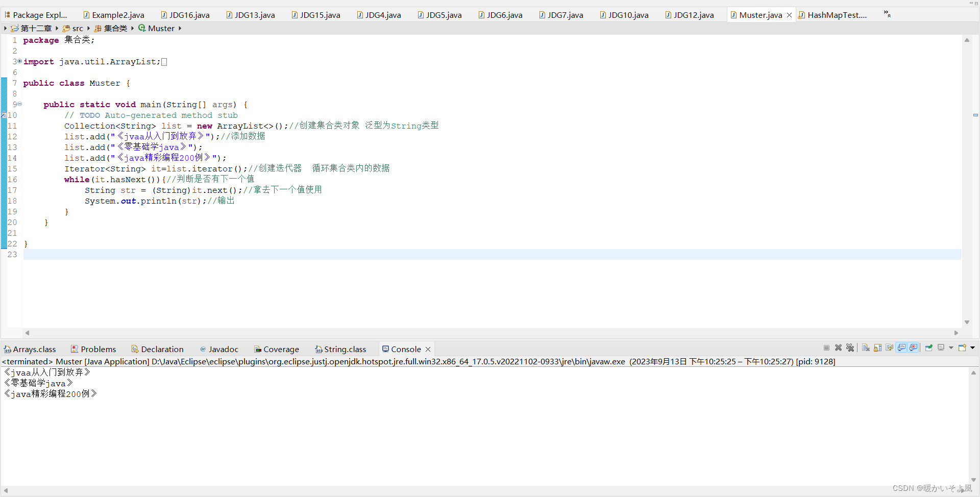Open the JDG16.java editor tab
The height and width of the screenshot is (497, 980).
tap(190, 15)
